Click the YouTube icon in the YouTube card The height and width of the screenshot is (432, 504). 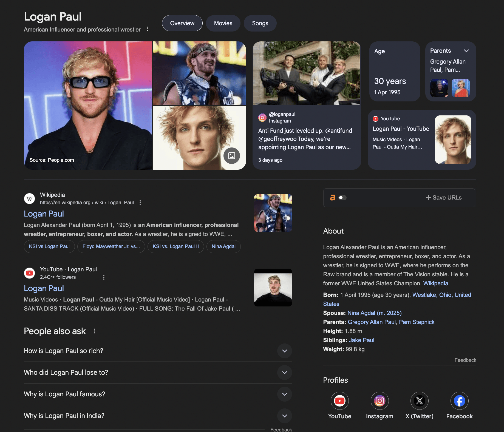coord(375,119)
